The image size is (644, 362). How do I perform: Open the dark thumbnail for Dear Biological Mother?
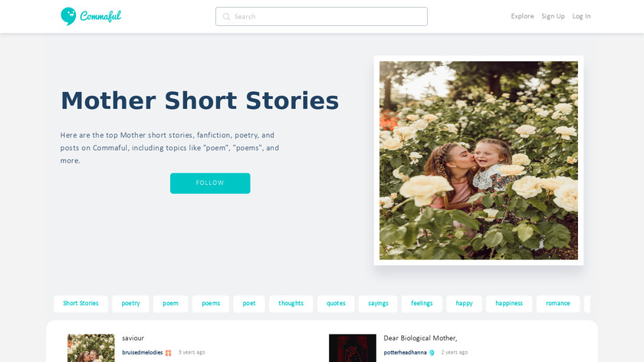(353, 348)
